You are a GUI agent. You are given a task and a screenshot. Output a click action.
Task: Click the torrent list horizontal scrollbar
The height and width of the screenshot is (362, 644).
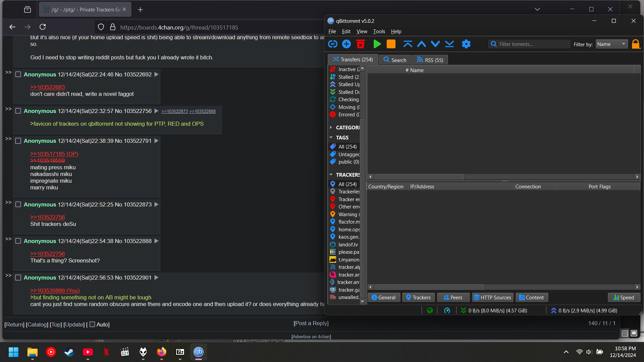click(x=419, y=177)
